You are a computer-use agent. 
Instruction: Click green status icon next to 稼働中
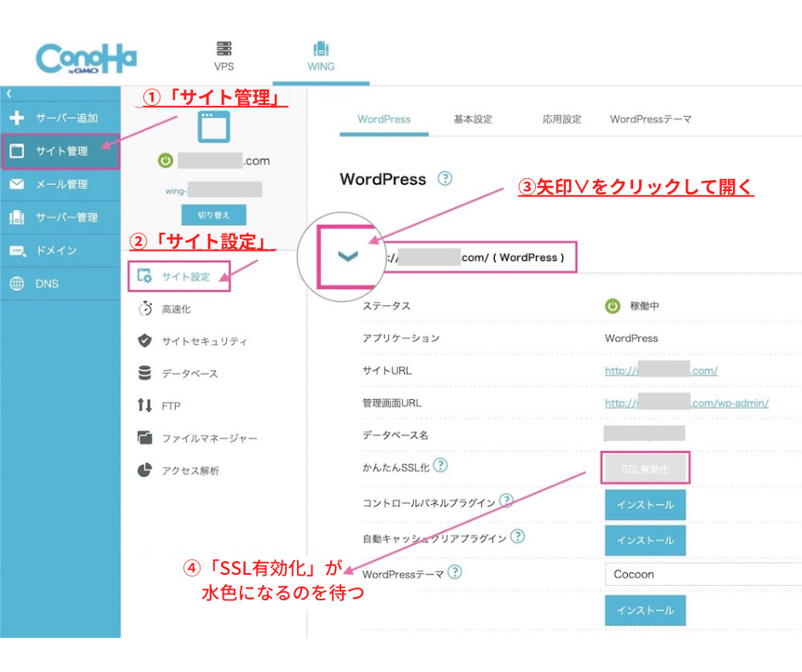[613, 306]
